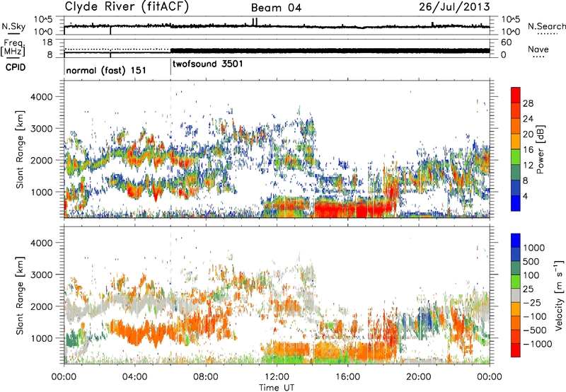Click the date '26/Jul/2013'
This screenshot has width=566, height=392.
tap(454, 7)
